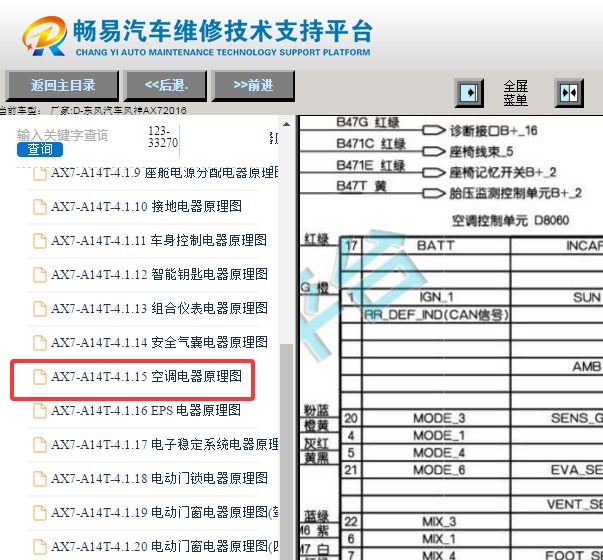Click the MODE_4 pin 5 cell

tap(436, 453)
